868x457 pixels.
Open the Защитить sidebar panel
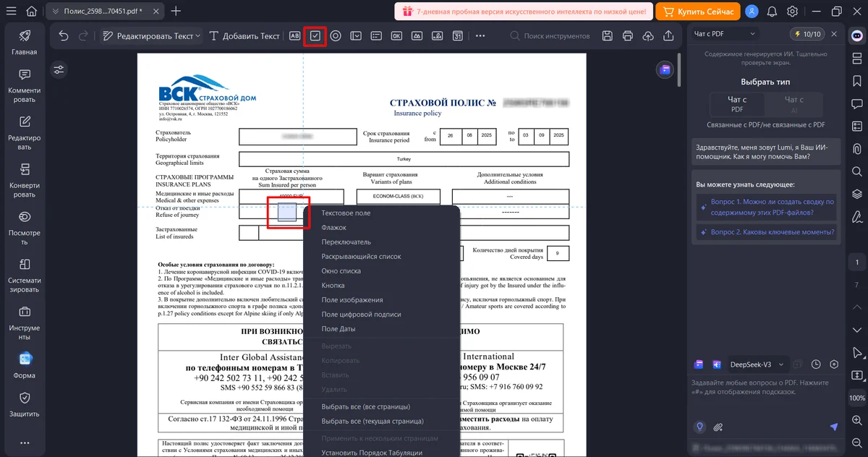pos(25,405)
